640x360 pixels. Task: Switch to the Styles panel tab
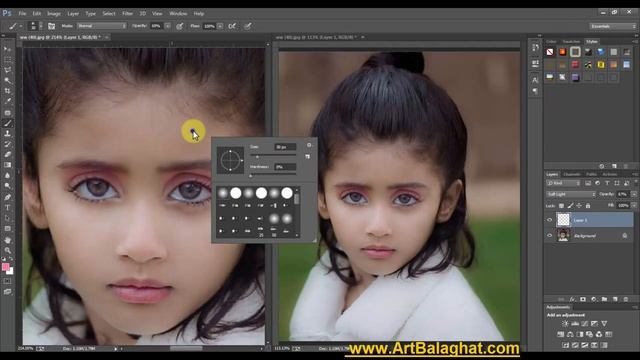click(x=592, y=42)
